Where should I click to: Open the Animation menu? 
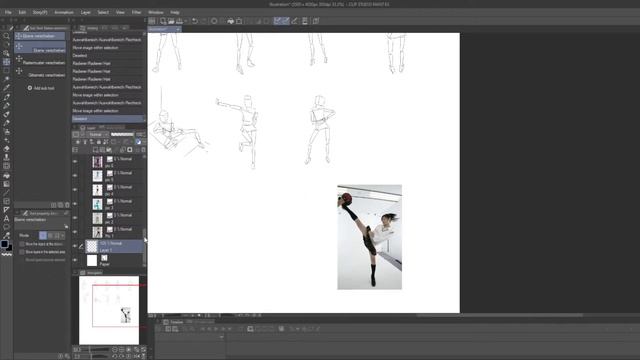pyautogui.click(x=64, y=12)
